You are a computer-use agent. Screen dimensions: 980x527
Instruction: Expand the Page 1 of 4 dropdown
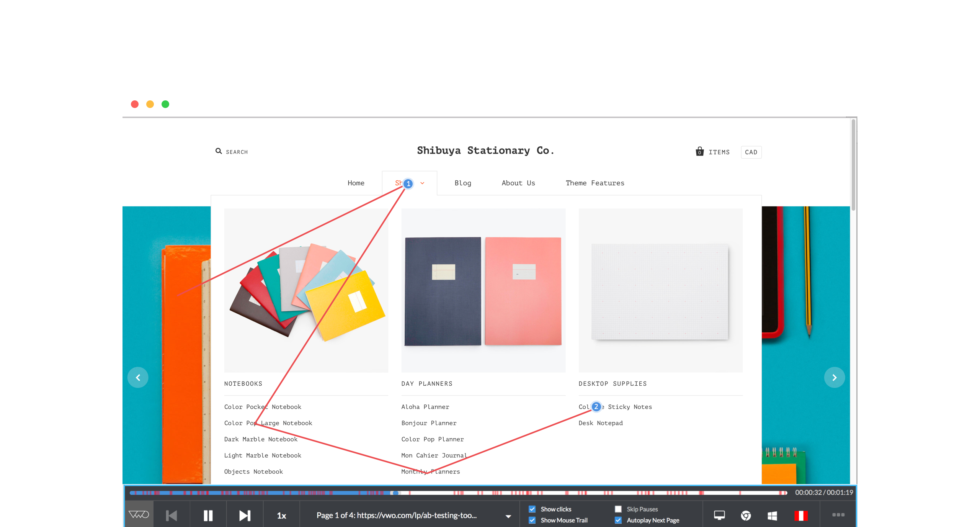tap(508, 516)
